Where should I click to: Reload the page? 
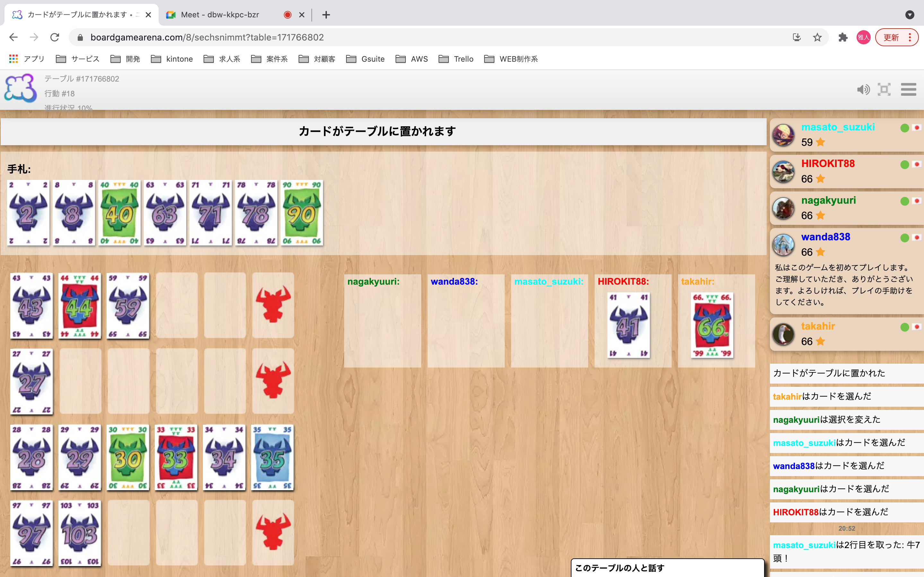click(55, 37)
